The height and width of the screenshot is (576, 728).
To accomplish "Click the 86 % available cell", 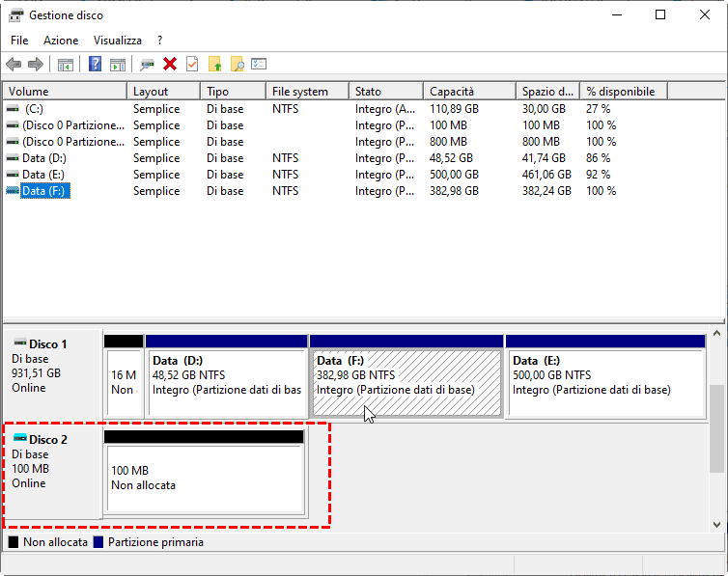I will [598, 158].
